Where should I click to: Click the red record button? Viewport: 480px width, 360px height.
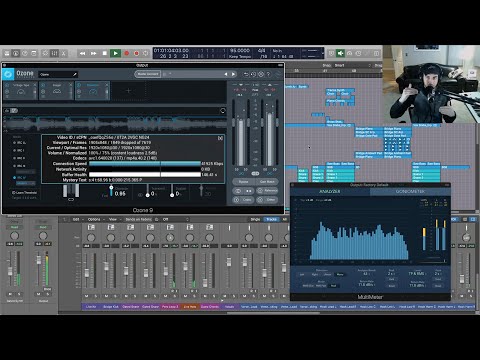coord(127,53)
